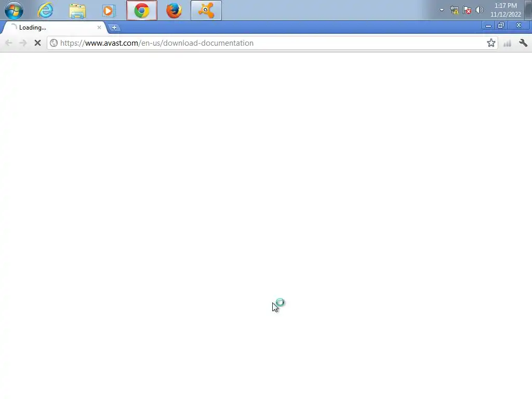Viewport: 532px width, 399px height.
Task: Open the volume speaker tray icon
Action: (479, 10)
